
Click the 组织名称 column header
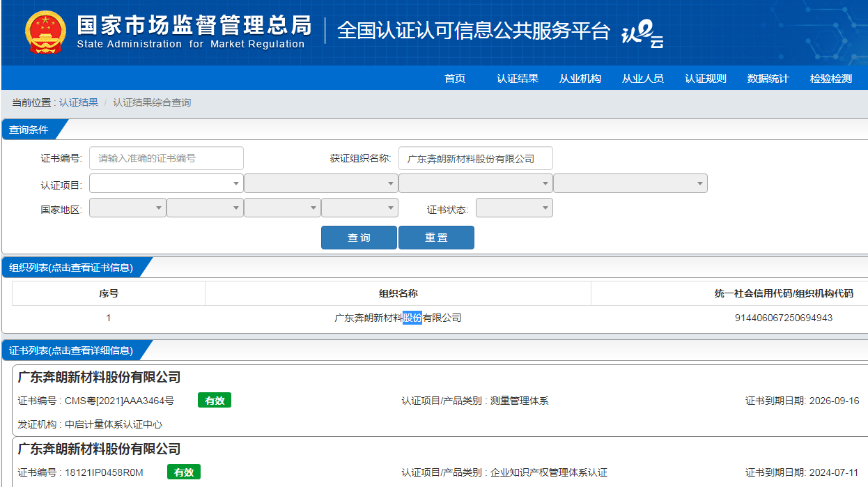click(x=398, y=293)
